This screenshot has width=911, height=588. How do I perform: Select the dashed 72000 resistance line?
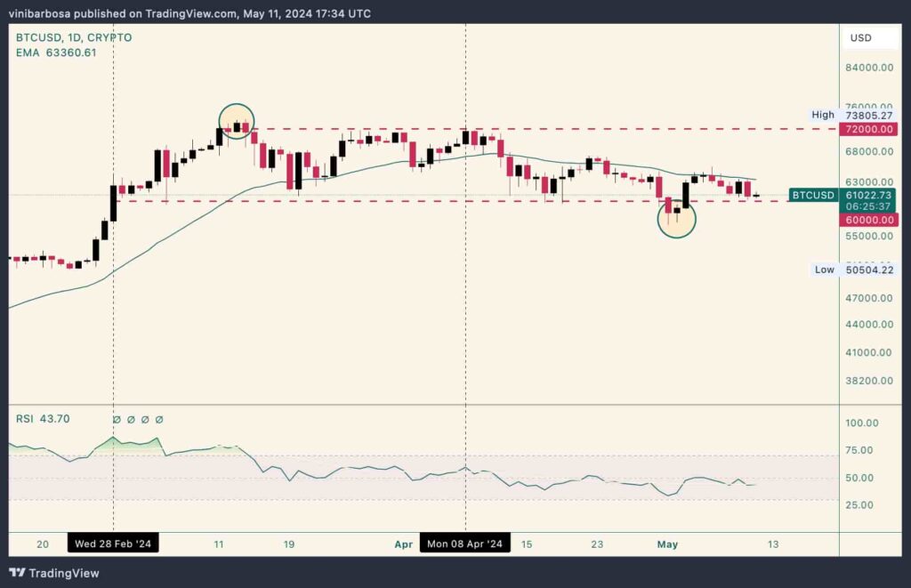(534, 129)
